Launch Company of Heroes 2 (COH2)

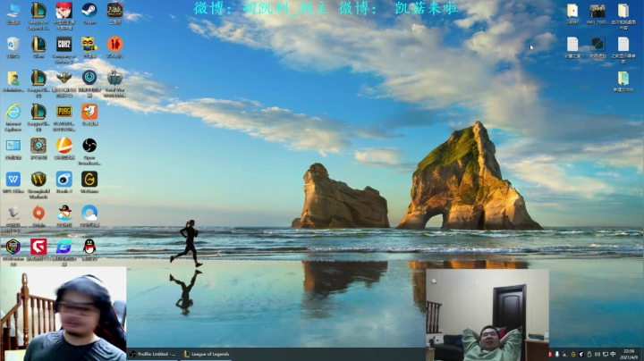click(x=64, y=45)
